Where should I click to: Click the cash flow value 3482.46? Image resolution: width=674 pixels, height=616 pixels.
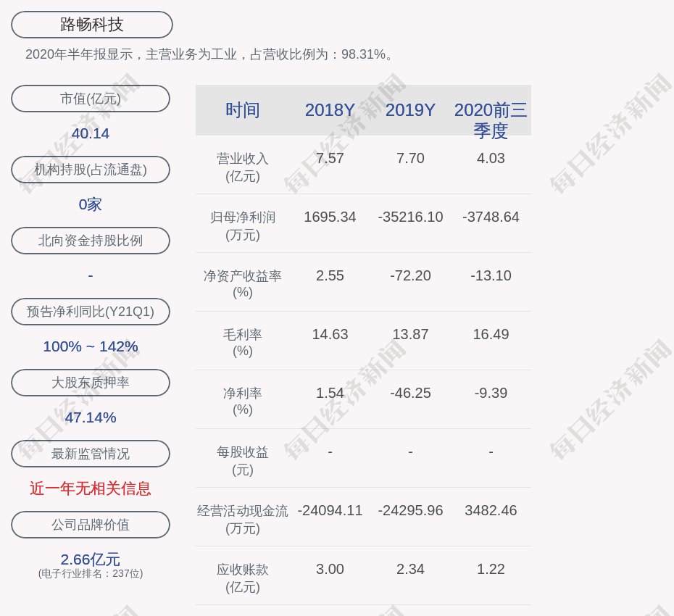click(x=491, y=511)
